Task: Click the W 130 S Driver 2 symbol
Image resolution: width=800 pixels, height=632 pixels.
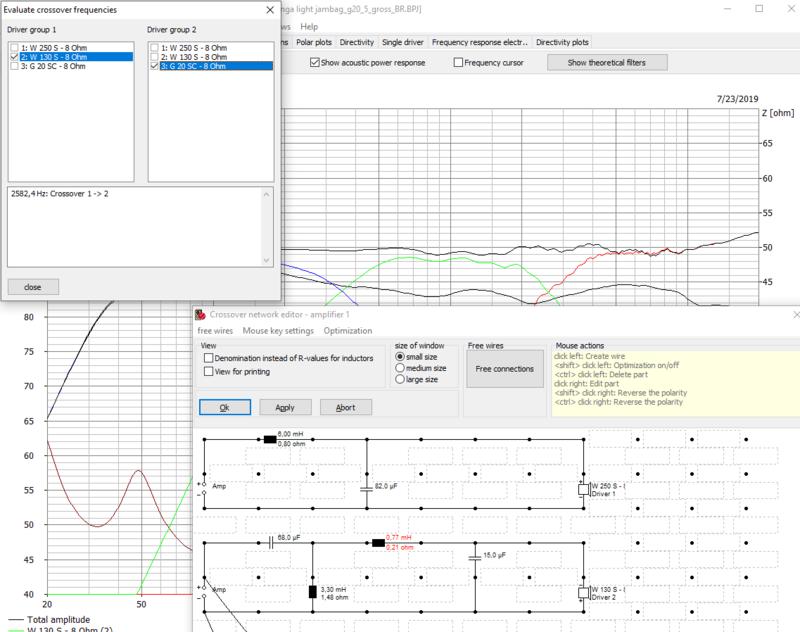Action: click(x=582, y=592)
